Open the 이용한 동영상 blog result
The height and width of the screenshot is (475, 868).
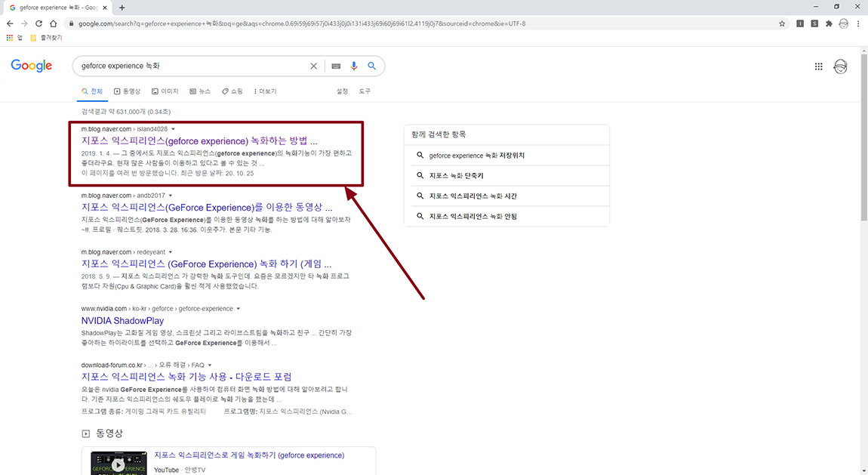(x=207, y=208)
